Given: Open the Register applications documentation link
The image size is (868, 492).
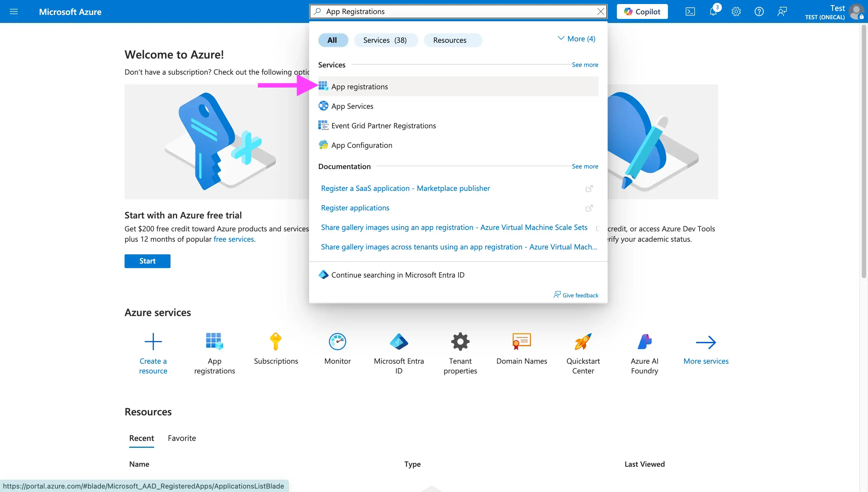Looking at the screenshot, I should [355, 208].
